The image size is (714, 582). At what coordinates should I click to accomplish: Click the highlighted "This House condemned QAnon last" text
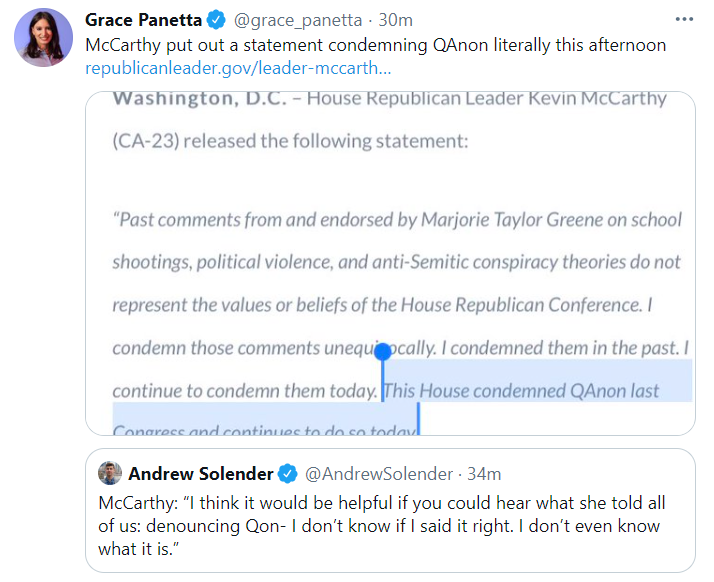[x=521, y=390]
